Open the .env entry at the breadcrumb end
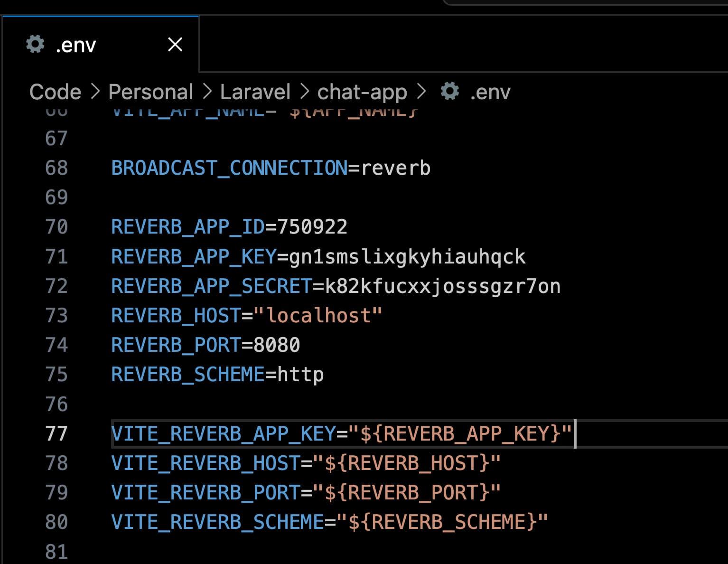Screen dimensions: 728x564 [489, 92]
